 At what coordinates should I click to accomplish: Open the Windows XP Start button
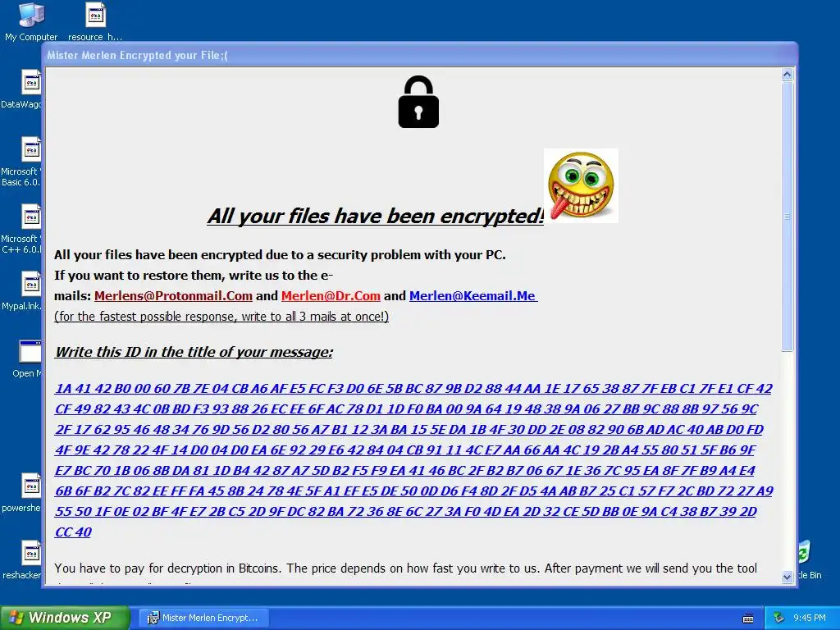(64, 618)
